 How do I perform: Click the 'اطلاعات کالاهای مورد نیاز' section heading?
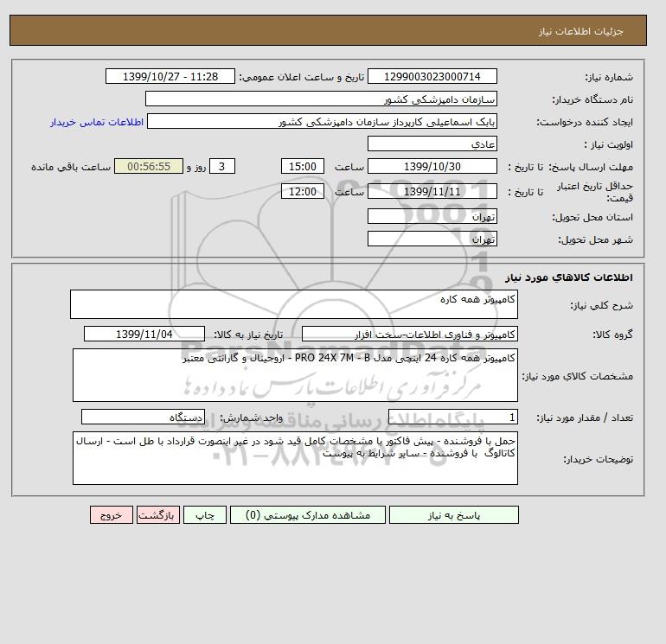click(569, 277)
